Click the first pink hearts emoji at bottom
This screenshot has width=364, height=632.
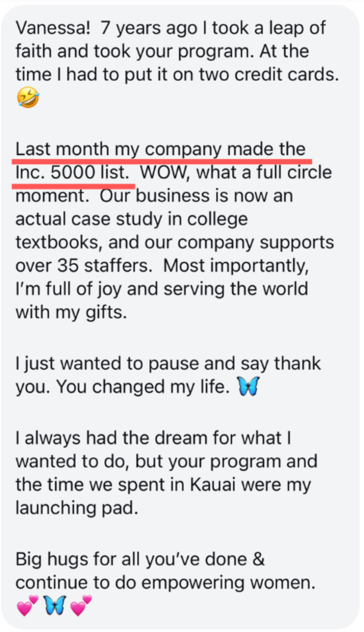(28, 605)
